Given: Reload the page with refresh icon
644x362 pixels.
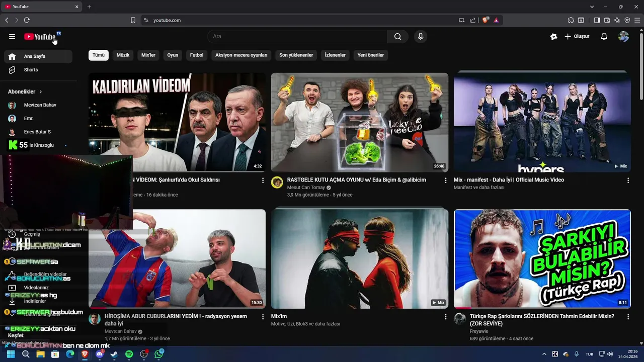Looking at the screenshot, I should 27,20.
